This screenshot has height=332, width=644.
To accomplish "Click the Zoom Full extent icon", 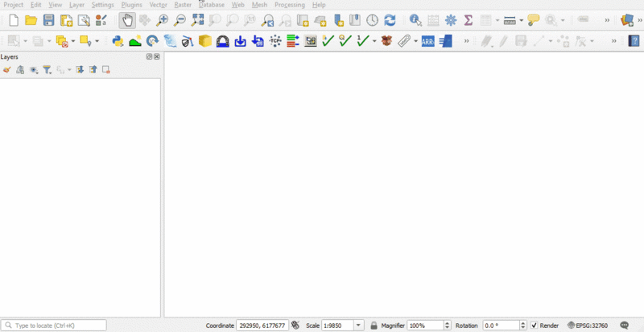I will click(x=197, y=20).
